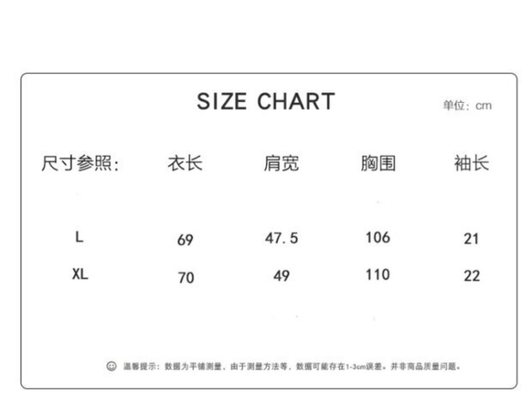Click the 胸围 column header
The image size is (532, 401).
click(378, 163)
